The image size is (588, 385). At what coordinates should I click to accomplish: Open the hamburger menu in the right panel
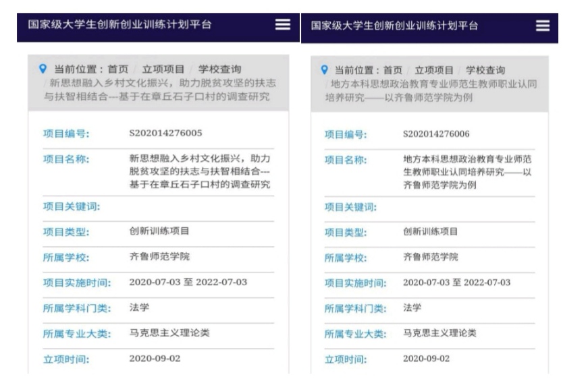coord(543,26)
